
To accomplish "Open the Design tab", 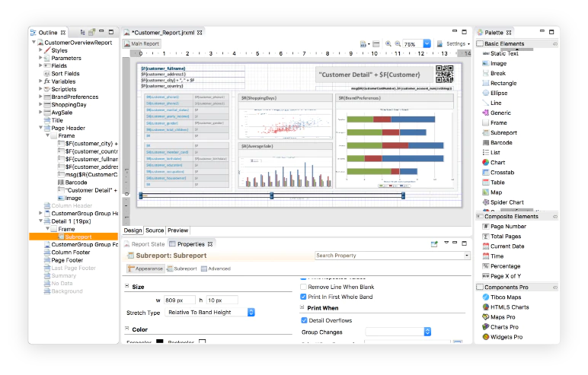I will pyautogui.click(x=133, y=230).
